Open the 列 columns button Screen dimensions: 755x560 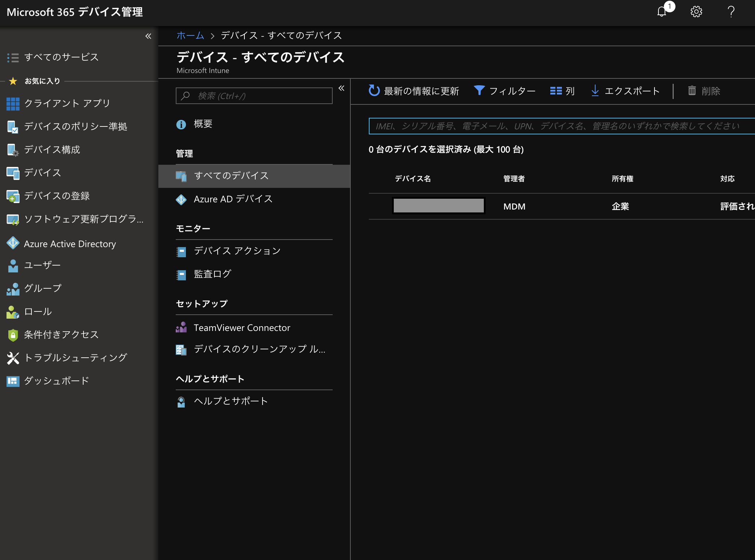(x=562, y=91)
